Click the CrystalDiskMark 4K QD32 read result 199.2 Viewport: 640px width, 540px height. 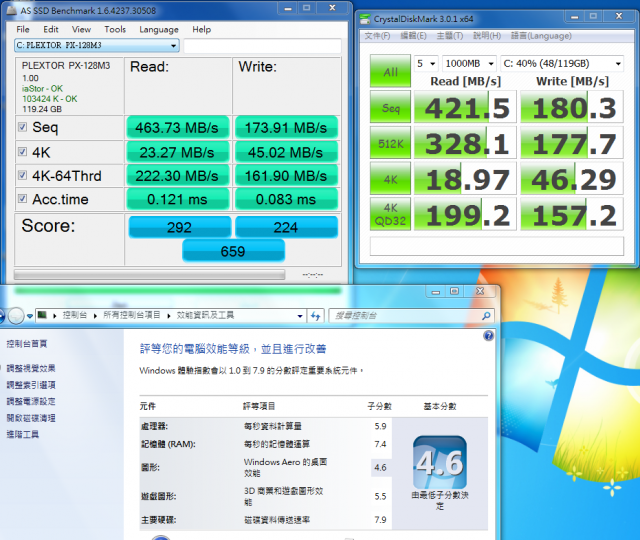[x=465, y=214]
